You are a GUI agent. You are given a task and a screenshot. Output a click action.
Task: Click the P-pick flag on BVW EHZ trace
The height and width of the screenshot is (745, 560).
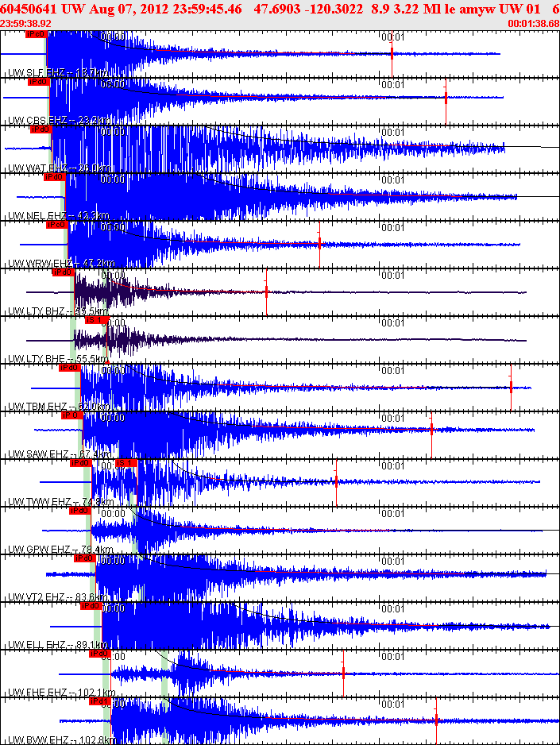[99, 701]
